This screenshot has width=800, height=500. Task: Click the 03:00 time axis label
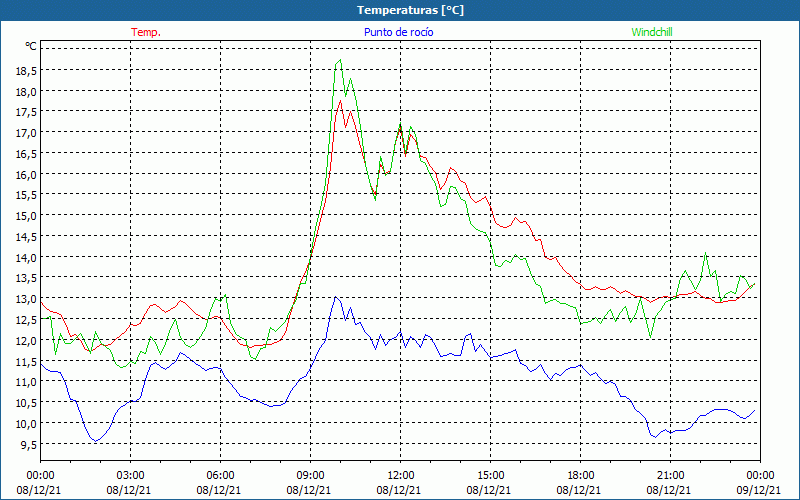click(x=130, y=476)
